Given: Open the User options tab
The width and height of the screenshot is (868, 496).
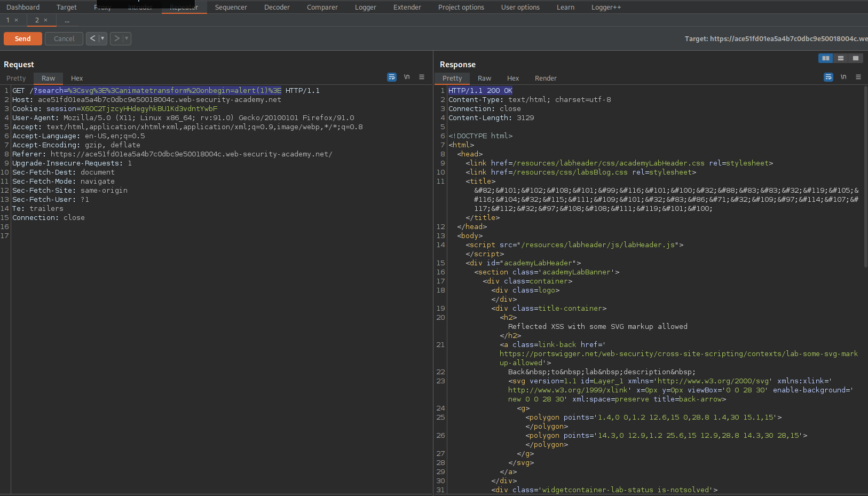Looking at the screenshot, I should click(x=520, y=7).
